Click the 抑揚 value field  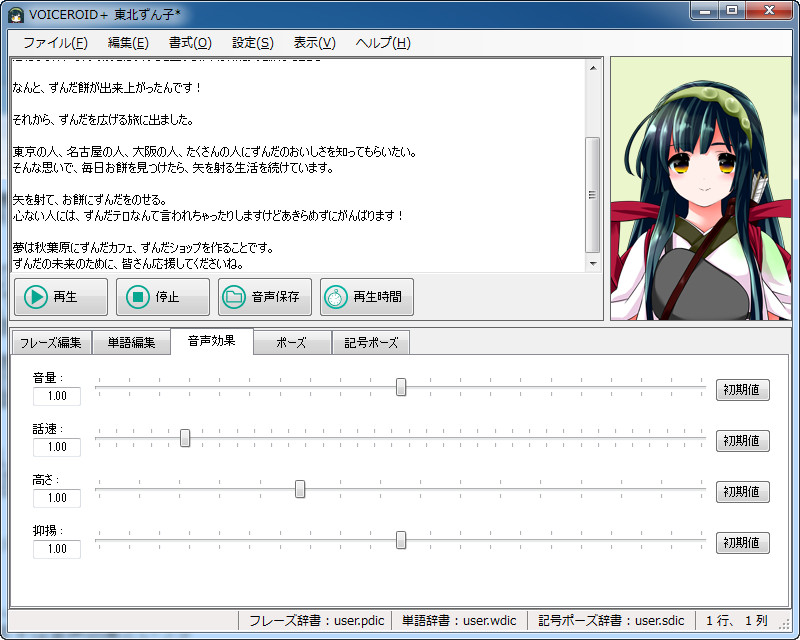pyautogui.click(x=57, y=549)
